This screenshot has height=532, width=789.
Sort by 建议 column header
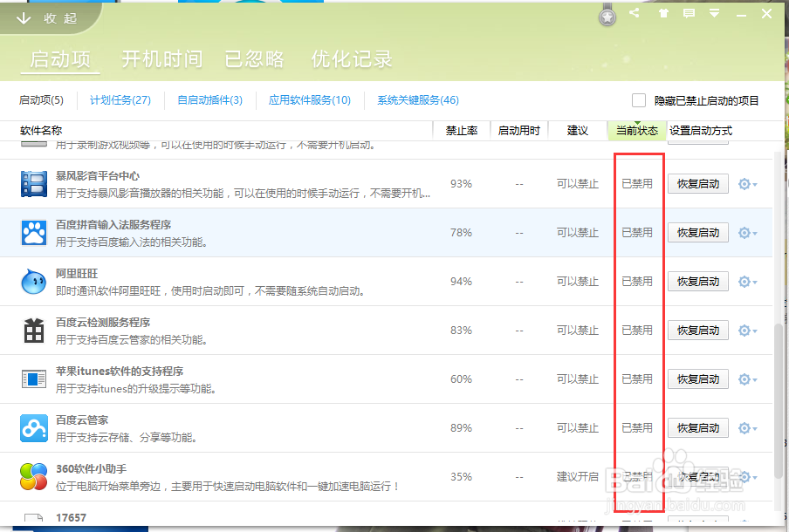(577, 131)
